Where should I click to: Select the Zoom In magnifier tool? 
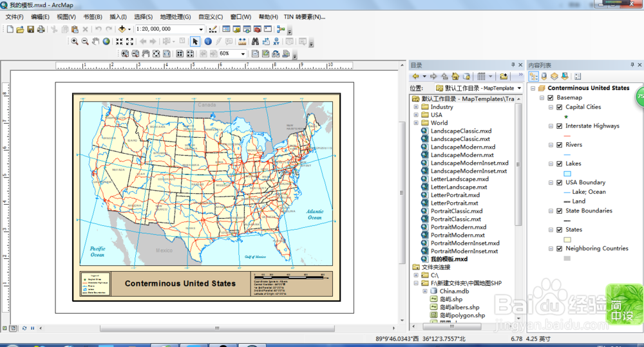tap(74, 41)
